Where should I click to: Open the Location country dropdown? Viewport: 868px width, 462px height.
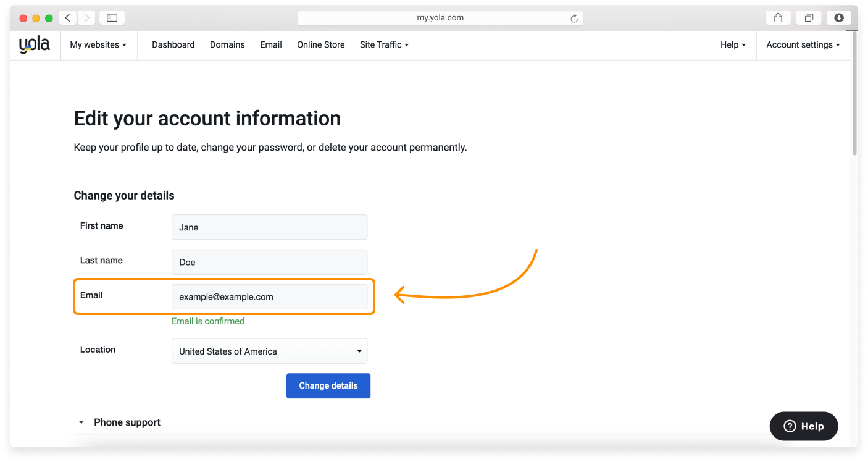[x=269, y=351]
